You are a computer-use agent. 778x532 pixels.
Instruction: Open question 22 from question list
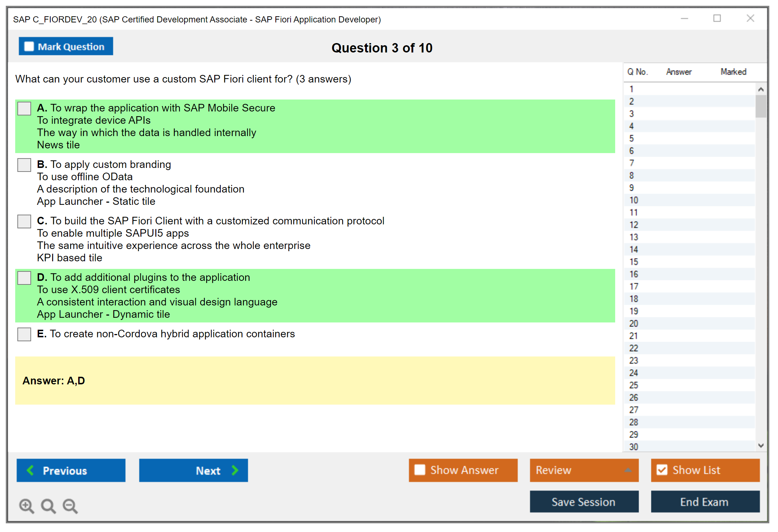click(634, 348)
